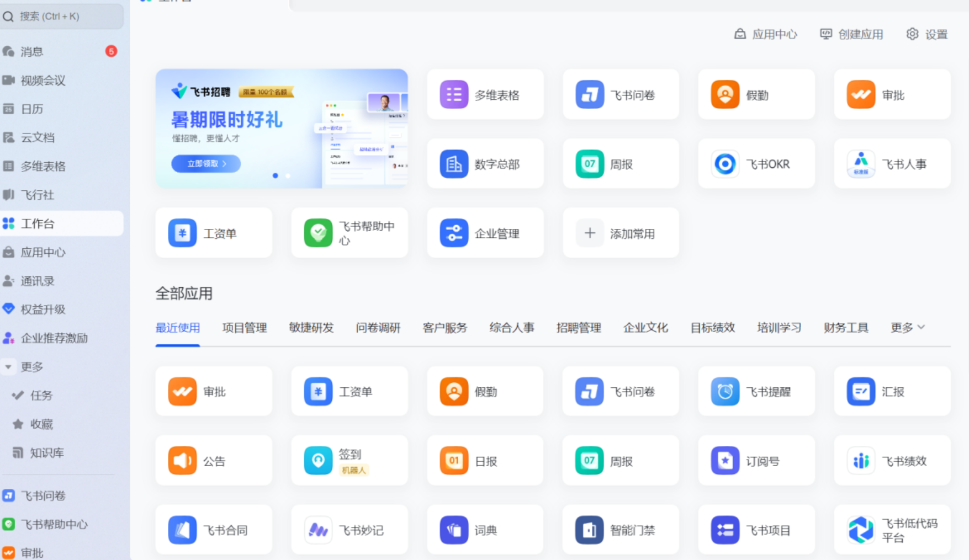Open 飞书提醒 in the recently used list
The image size is (969, 560).
click(x=725, y=392)
